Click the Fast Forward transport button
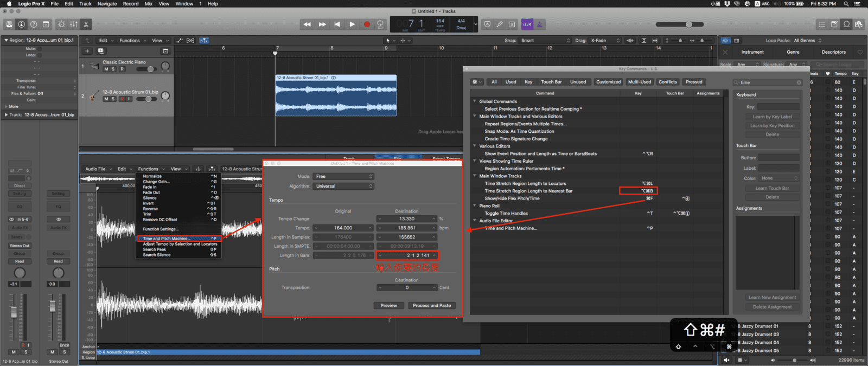Screen dimensions: 868x366 (322, 24)
